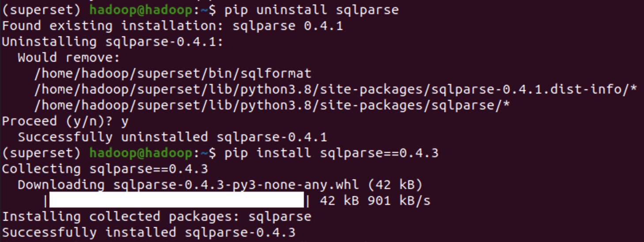Click the pip install sqlparse==0.4.3 command
This screenshot has width=644, height=242.
pos(331,153)
